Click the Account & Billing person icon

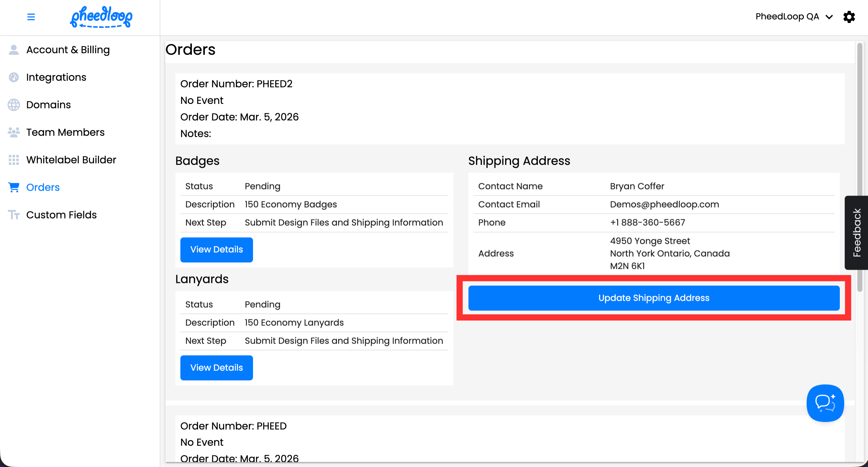tap(13, 50)
